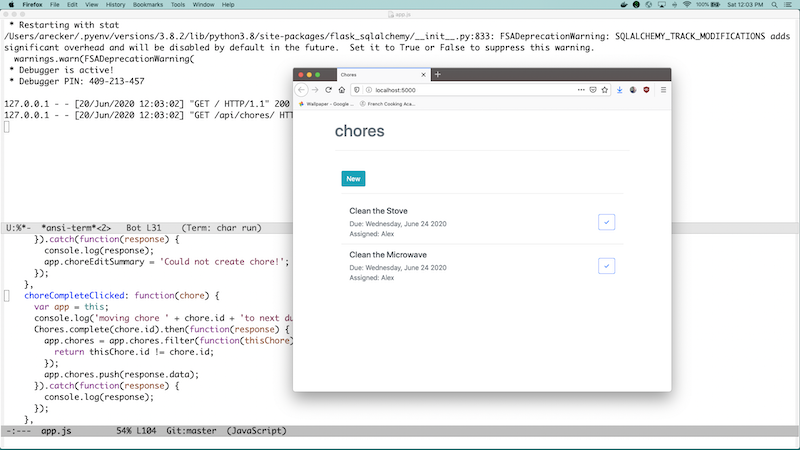Open the red shield extension icon
Screen dimensions: 800x450
646,90
